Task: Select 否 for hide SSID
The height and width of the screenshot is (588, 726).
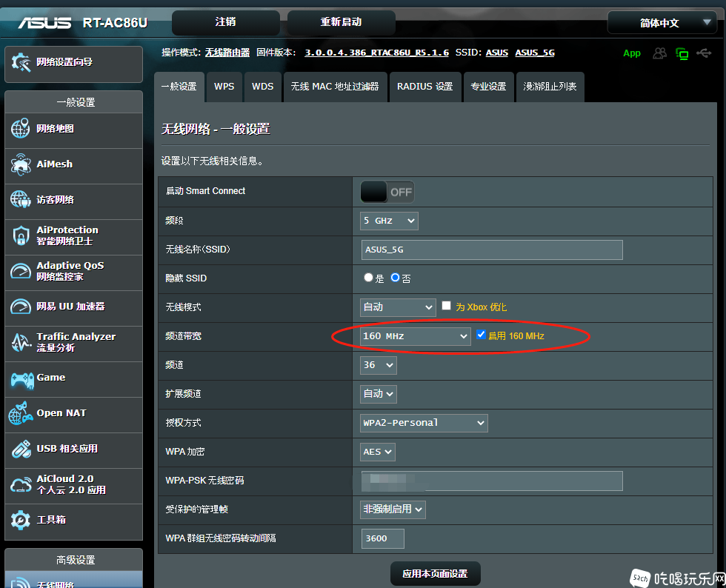Action: click(x=395, y=277)
